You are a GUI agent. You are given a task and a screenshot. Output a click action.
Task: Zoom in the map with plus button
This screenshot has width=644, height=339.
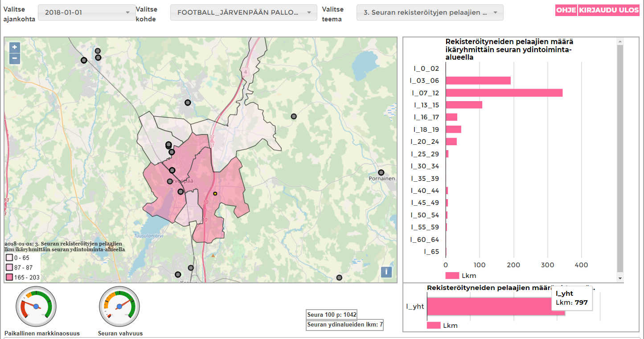coord(15,47)
